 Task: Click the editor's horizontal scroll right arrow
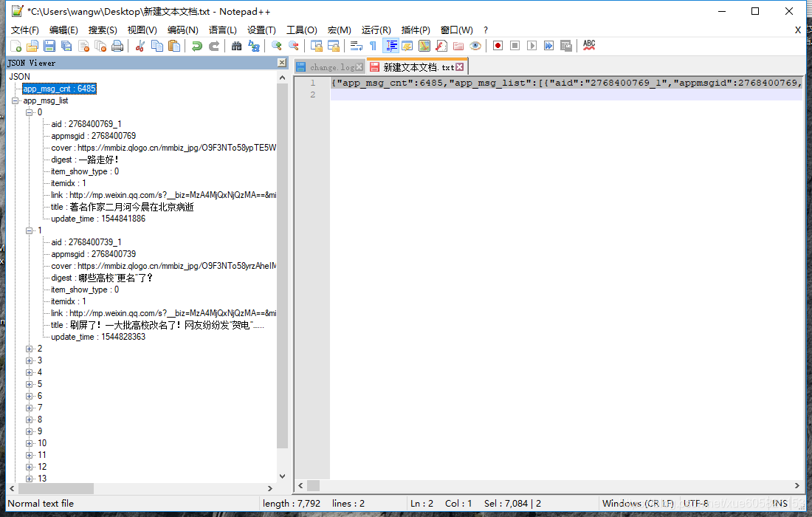tap(797, 486)
